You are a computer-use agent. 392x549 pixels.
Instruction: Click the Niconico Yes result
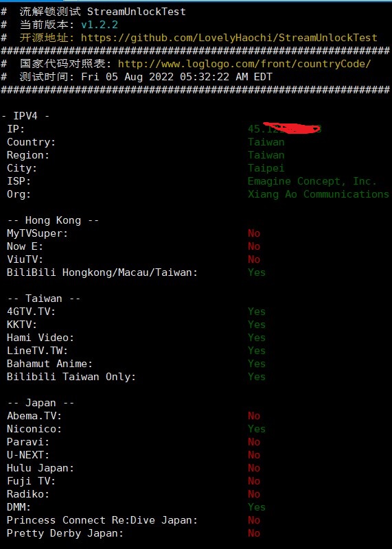(x=257, y=429)
